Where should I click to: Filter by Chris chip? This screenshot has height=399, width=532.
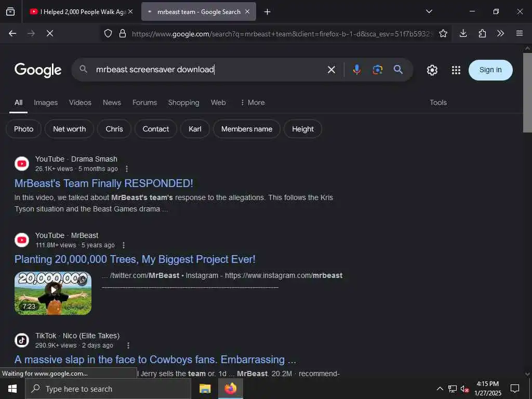[x=114, y=129]
